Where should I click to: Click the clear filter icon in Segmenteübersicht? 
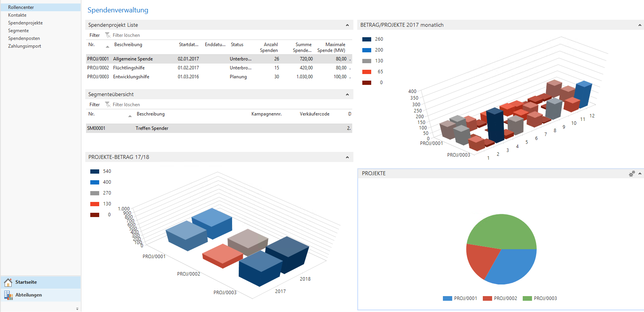(x=108, y=105)
